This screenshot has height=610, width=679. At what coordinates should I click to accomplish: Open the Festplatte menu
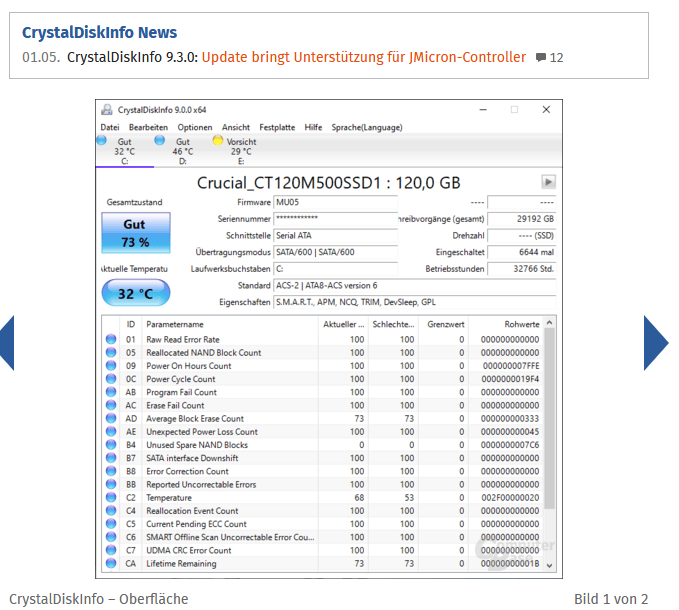coord(277,127)
